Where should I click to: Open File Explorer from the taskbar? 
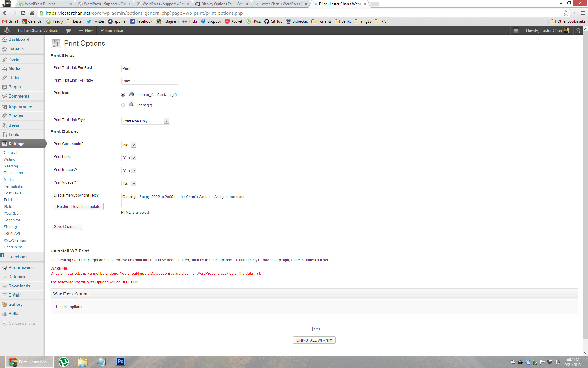pos(82,362)
